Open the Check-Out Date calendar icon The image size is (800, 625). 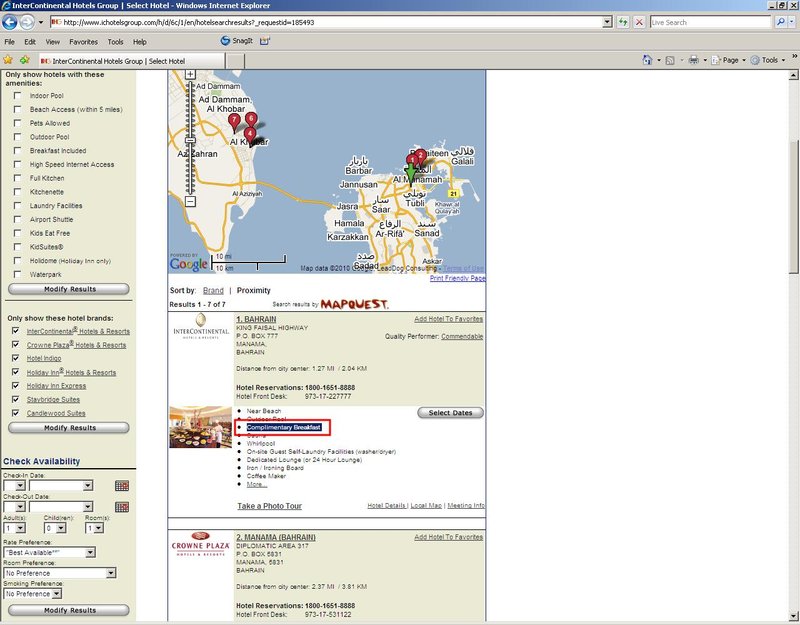(122, 507)
